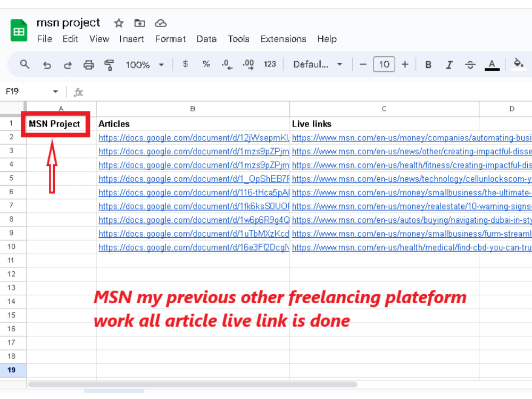Screen dimensions: 532x399
Task: Format as currency with dollar icon
Action: 185,64
